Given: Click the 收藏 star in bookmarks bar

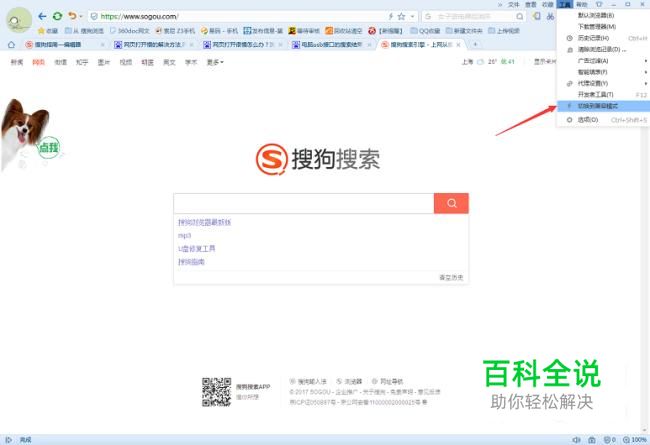Looking at the screenshot, I should tap(48, 31).
